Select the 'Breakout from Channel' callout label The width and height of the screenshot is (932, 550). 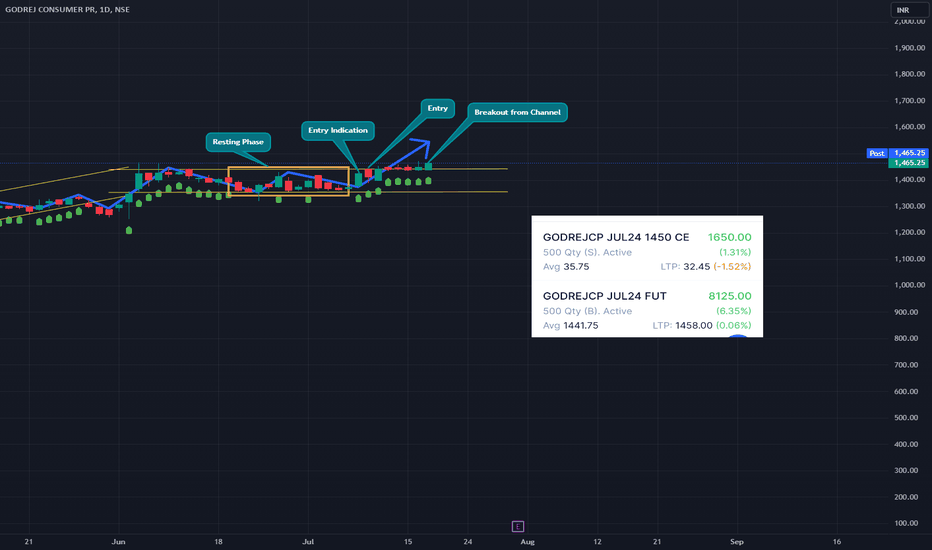[517, 112]
